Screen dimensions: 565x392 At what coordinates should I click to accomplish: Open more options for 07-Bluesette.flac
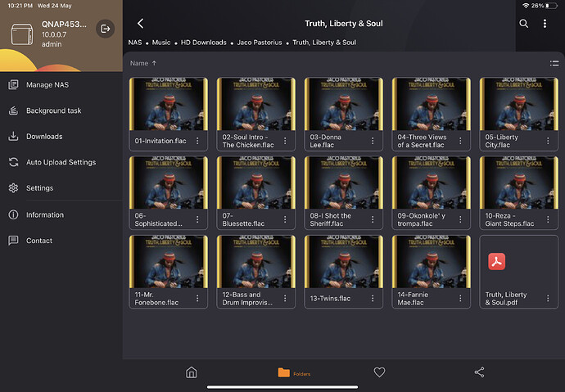(x=285, y=219)
